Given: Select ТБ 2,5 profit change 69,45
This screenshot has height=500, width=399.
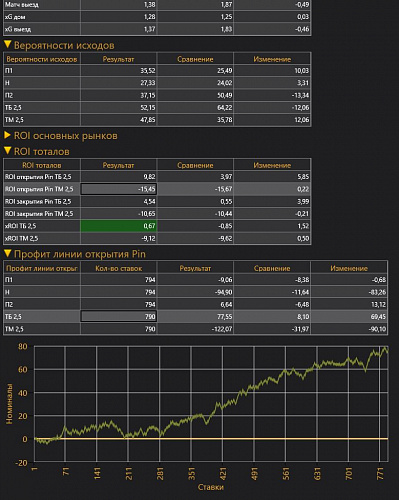Looking at the screenshot, I should pos(349,317).
